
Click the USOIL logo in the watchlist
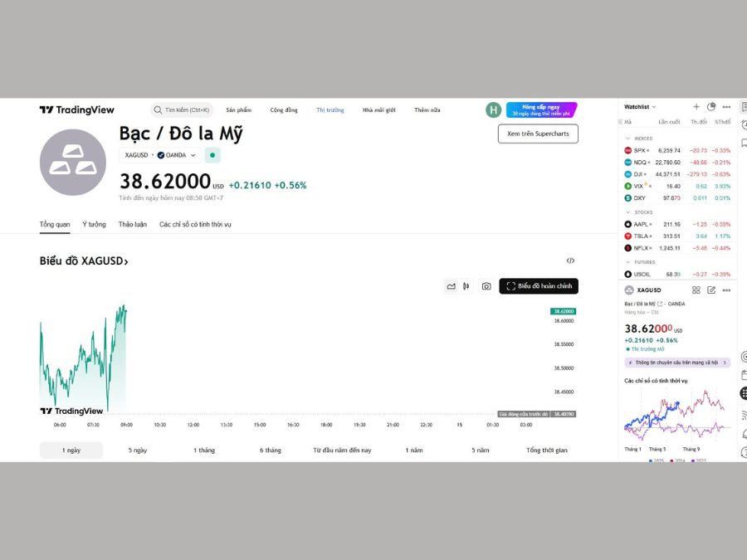tap(628, 275)
